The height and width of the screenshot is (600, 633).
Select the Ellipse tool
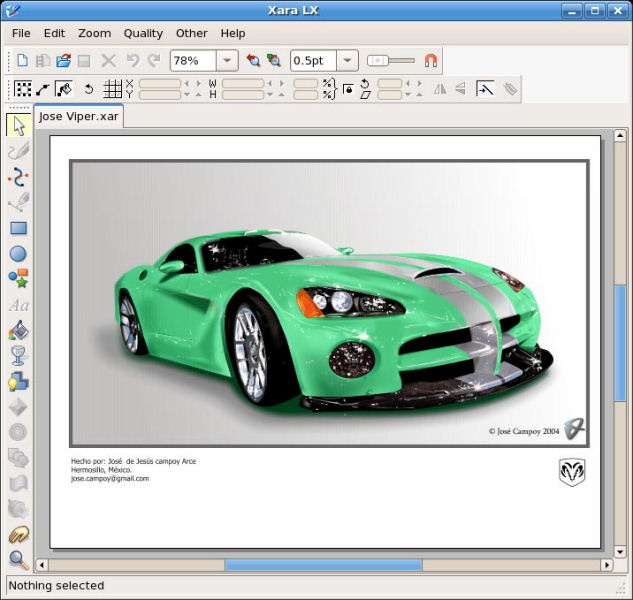point(18,254)
